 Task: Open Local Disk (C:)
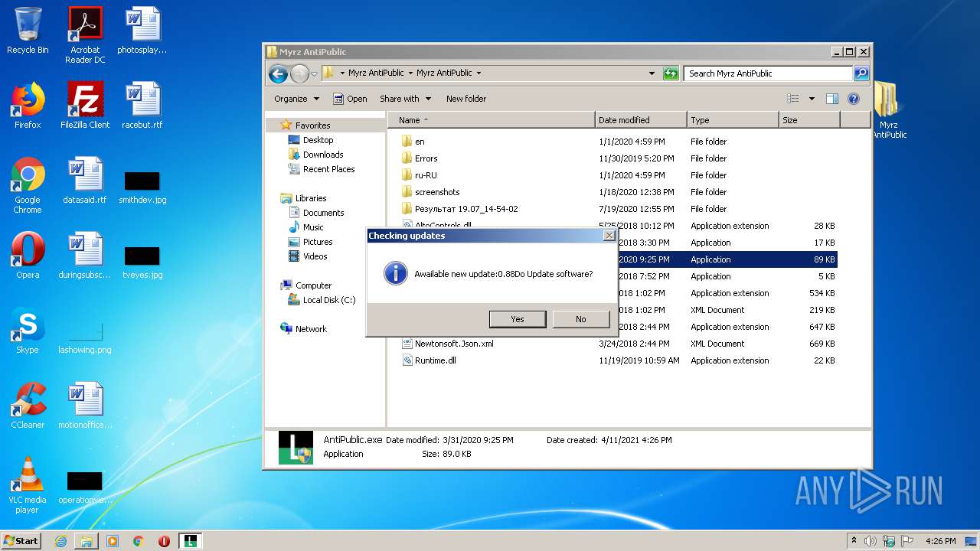coord(328,300)
